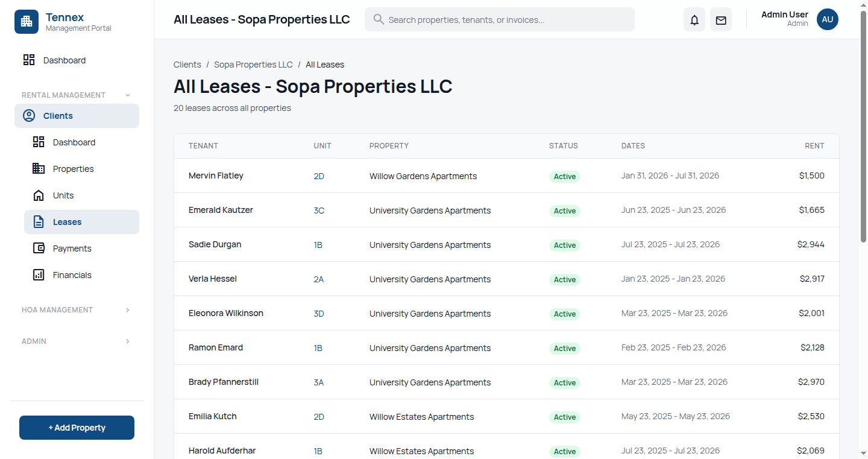Select Clients in the sidebar menu
868x459 pixels.
click(x=58, y=116)
